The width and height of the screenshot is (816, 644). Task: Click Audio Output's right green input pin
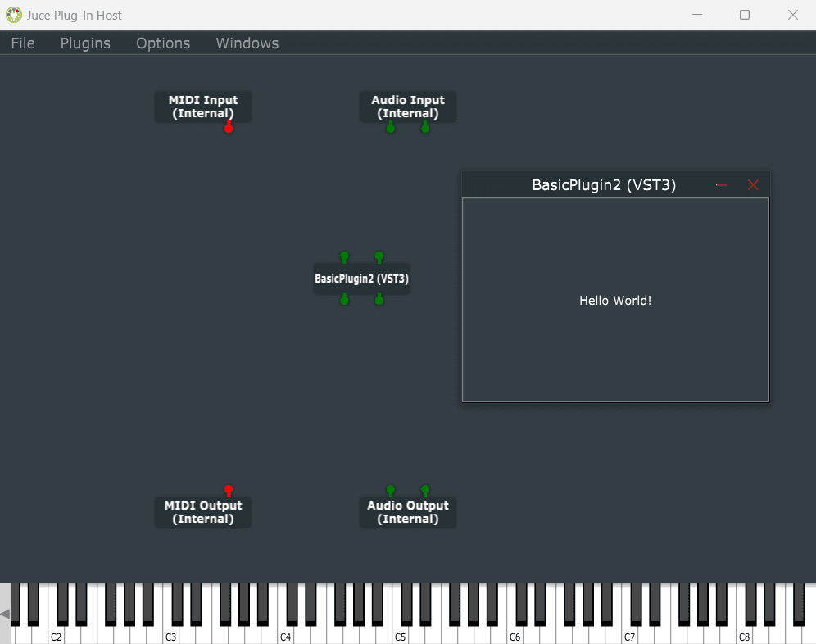(x=425, y=490)
